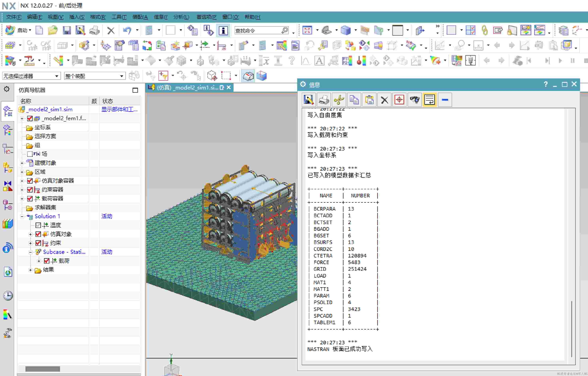Open the 视图 menu
Screen dimensions: 588x376
click(x=55, y=17)
